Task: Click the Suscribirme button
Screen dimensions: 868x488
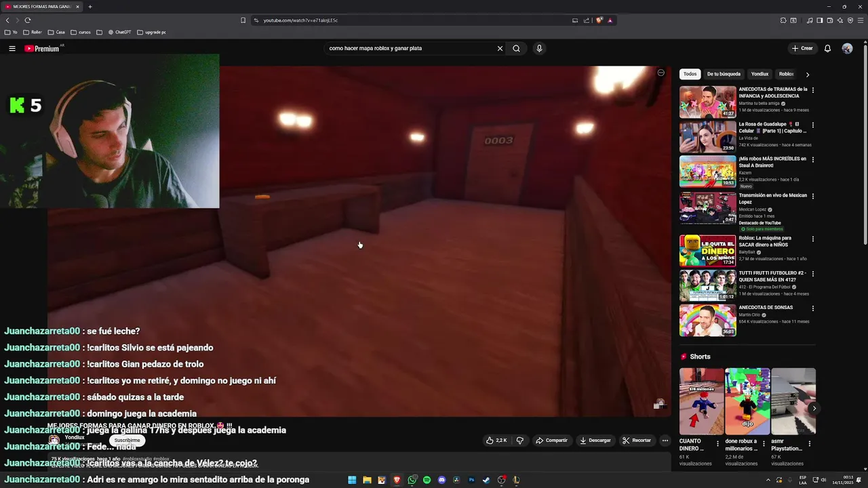Action: pos(127,441)
